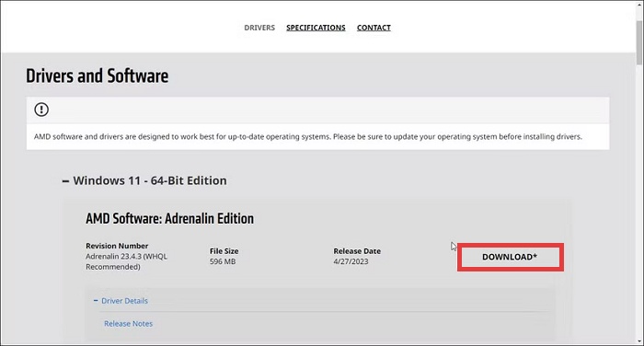Click the 'Release Date' label

(x=357, y=251)
